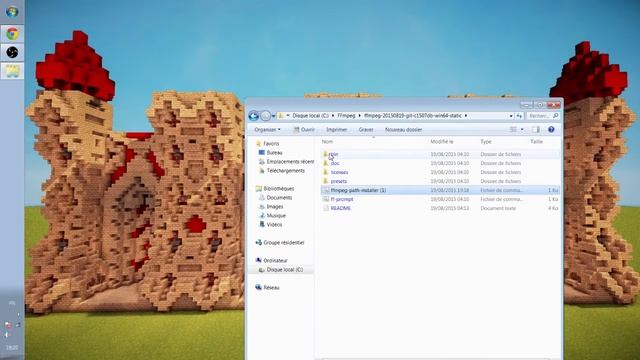Sort by the Nom column header
640x360 pixels.
327,142
